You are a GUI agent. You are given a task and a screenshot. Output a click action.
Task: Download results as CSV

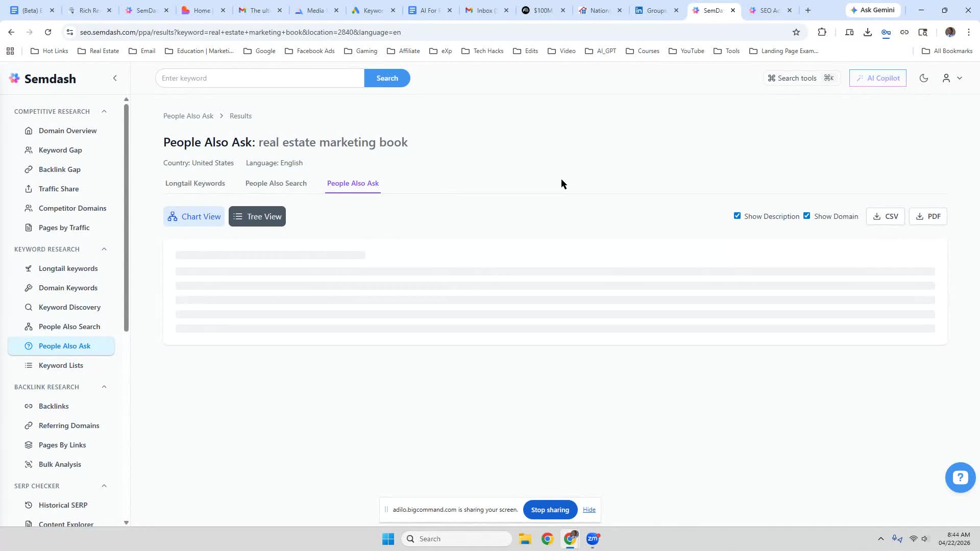tap(886, 216)
